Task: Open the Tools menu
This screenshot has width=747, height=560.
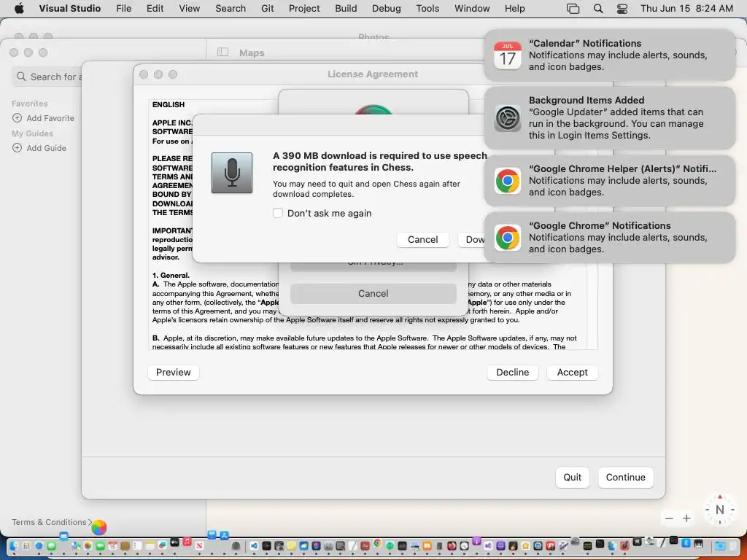Action: [x=427, y=9]
